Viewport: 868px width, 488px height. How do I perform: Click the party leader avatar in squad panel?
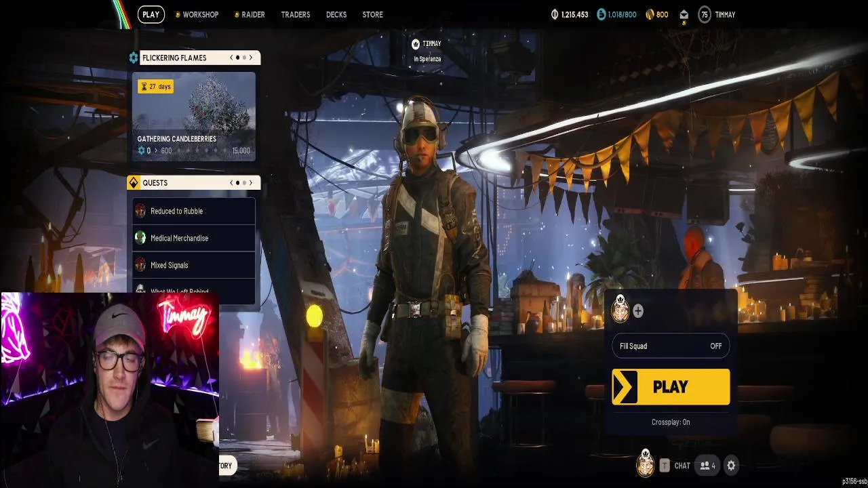(620, 310)
